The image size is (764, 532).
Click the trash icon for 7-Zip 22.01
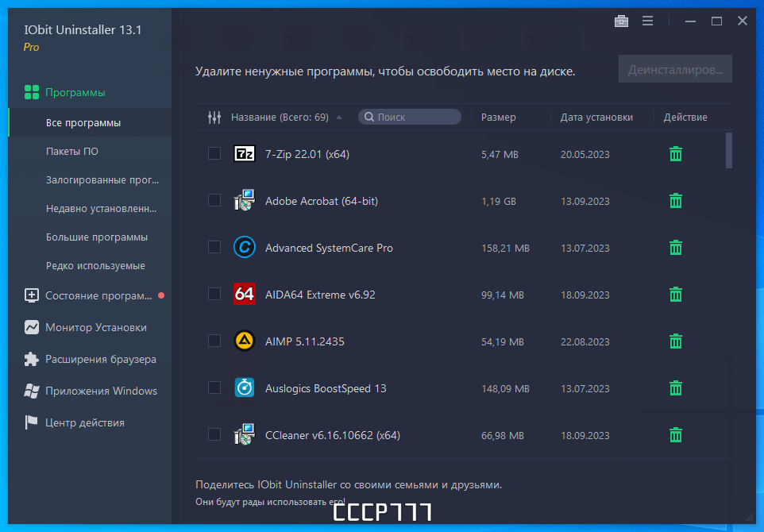(675, 154)
